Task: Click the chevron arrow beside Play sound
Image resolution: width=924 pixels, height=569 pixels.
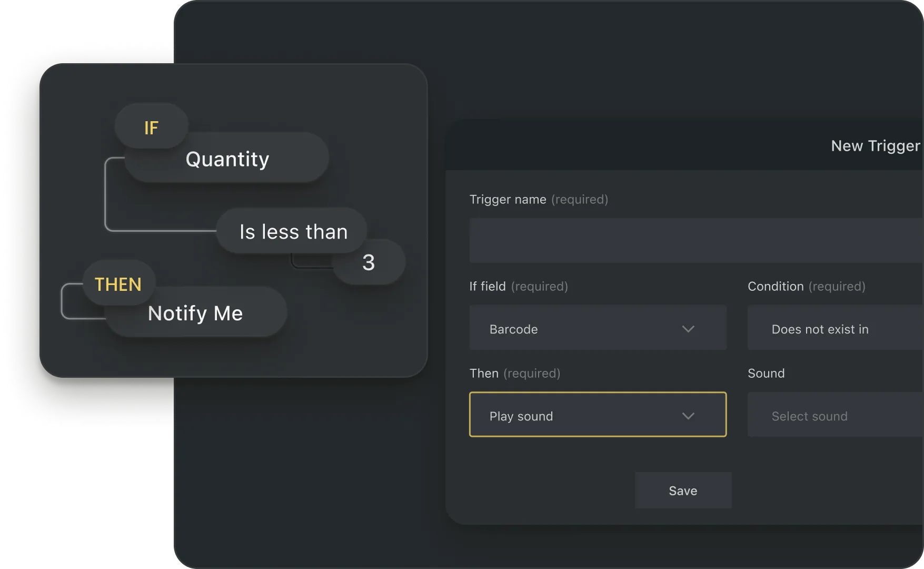Action: (x=688, y=416)
